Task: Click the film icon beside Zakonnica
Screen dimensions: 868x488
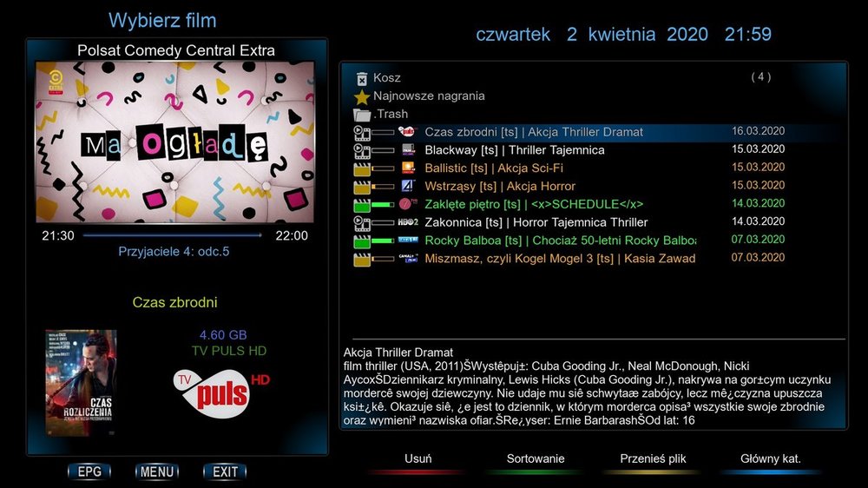Action: (x=362, y=223)
